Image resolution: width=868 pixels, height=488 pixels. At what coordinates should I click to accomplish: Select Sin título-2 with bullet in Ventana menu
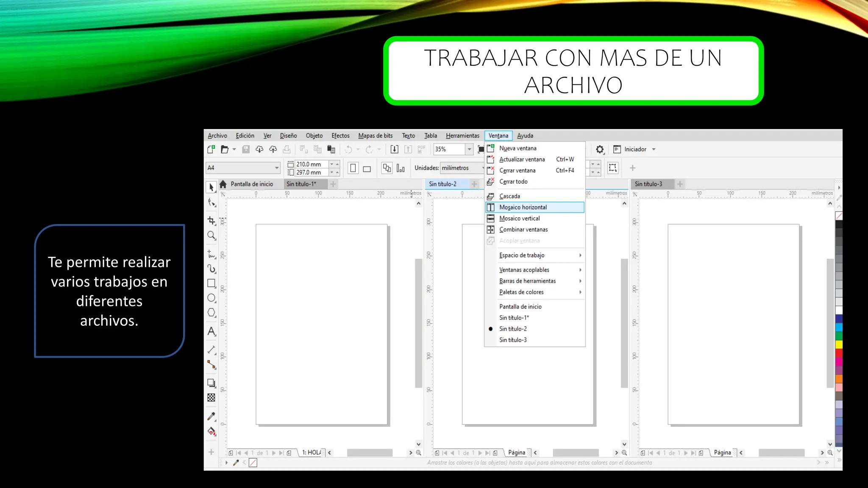535,329
